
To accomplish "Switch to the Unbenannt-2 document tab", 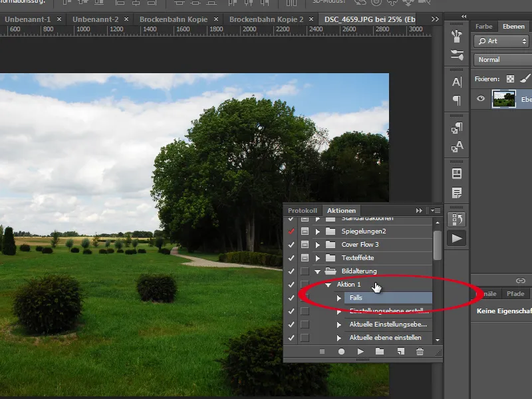I will 95,19.
